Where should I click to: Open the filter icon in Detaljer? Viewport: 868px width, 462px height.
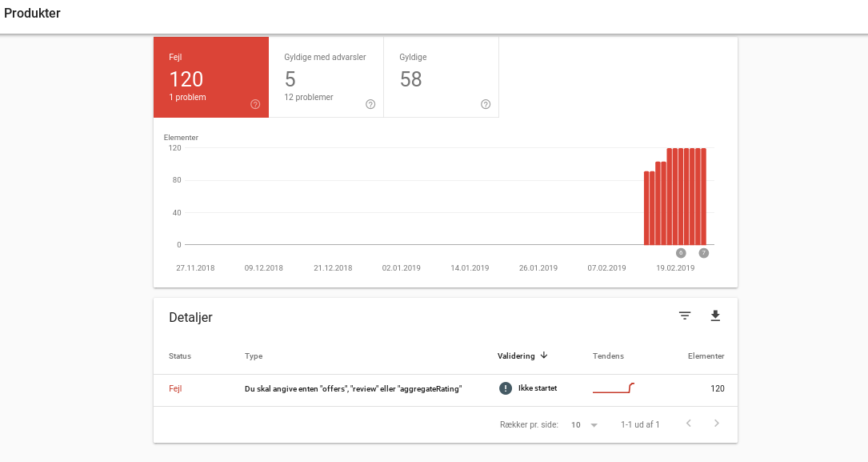(685, 316)
